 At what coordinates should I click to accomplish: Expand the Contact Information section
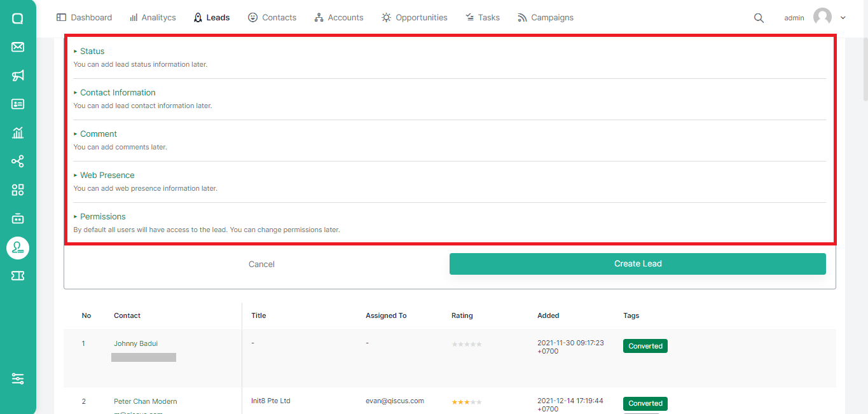coord(118,93)
